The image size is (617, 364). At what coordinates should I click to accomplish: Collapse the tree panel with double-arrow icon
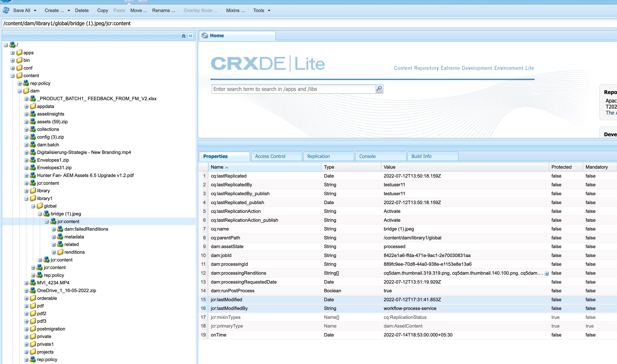pos(191,36)
